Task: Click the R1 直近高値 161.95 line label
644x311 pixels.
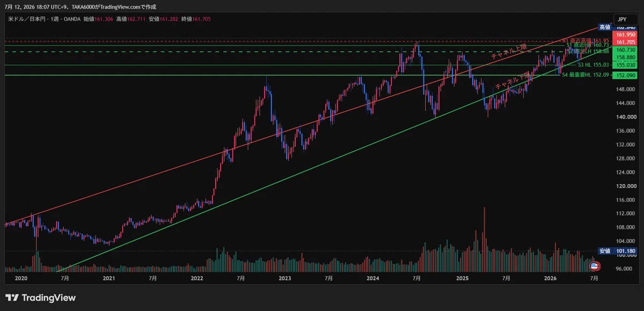Action: click(x=586, y=41)
